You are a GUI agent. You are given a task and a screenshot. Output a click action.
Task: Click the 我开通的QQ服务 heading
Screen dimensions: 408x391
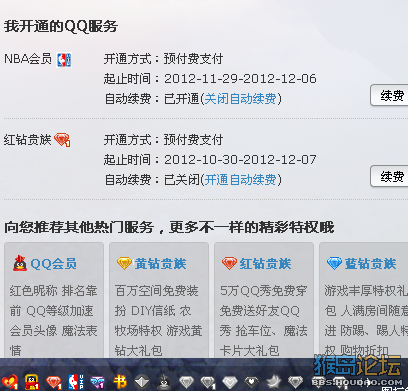(61, 26)
